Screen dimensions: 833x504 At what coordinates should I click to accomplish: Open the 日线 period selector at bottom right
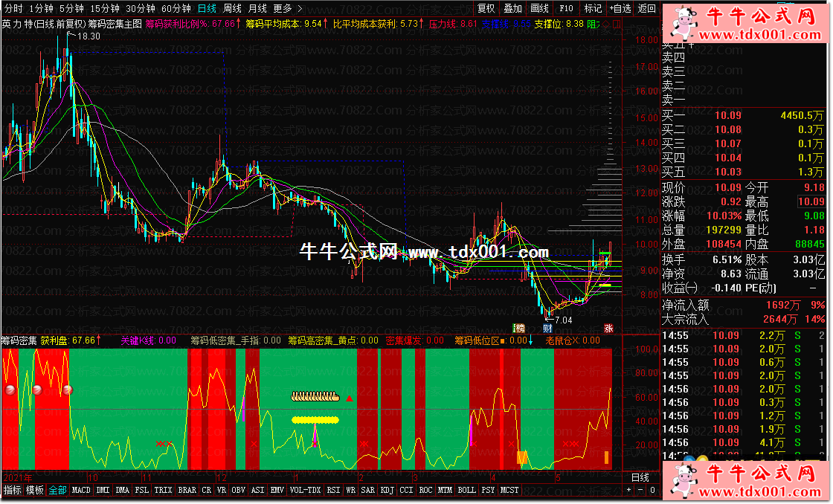click(640, 477)
